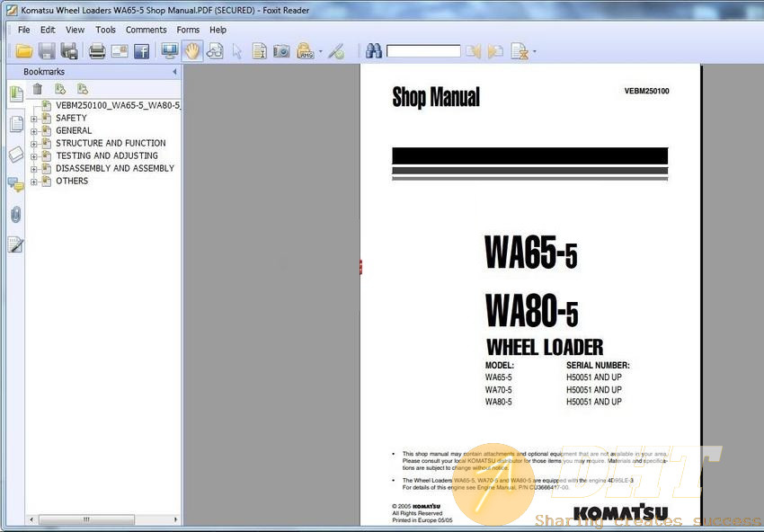
Task: Click the monitor screen-view icon
Action: 170,50
